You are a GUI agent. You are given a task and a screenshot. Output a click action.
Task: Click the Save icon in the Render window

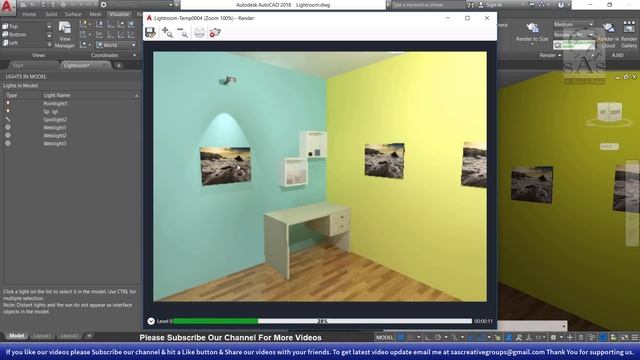click(x=151, y=33)
